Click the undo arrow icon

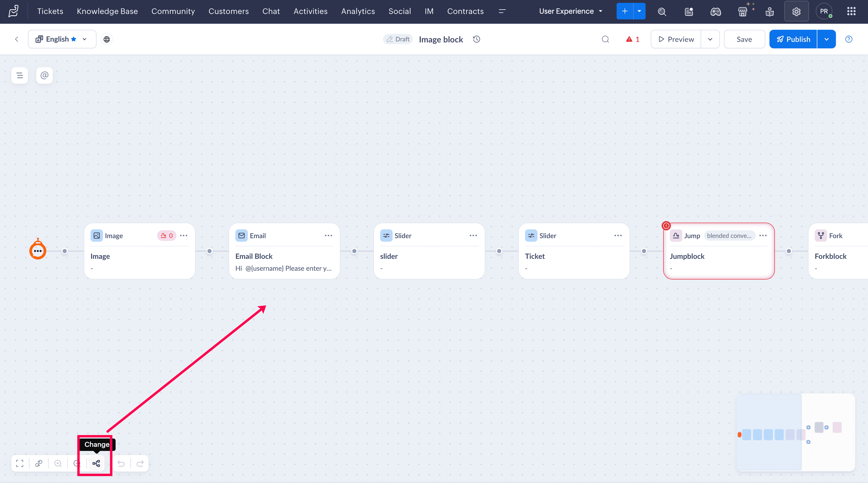tap(121, 463)
